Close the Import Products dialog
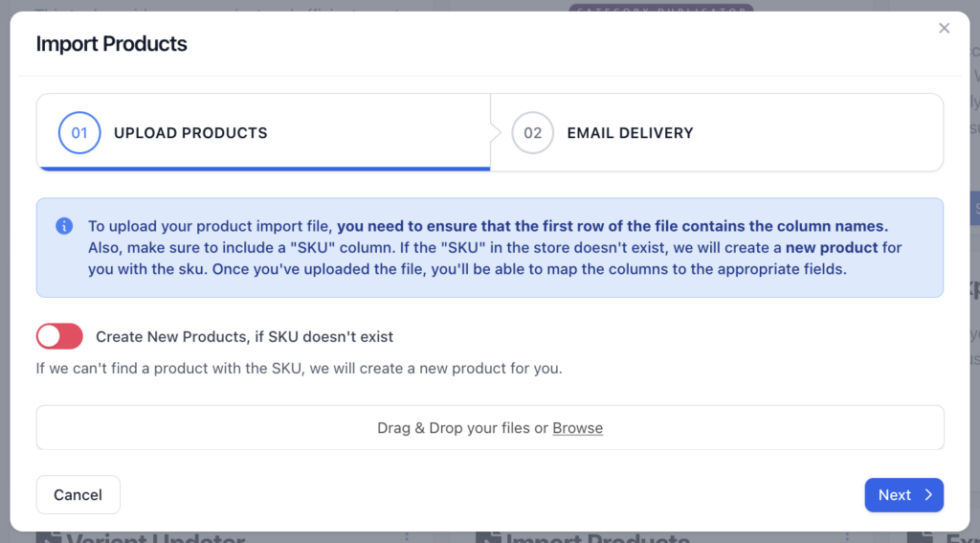This screenshot has width=980, height=543. point(944,28)
